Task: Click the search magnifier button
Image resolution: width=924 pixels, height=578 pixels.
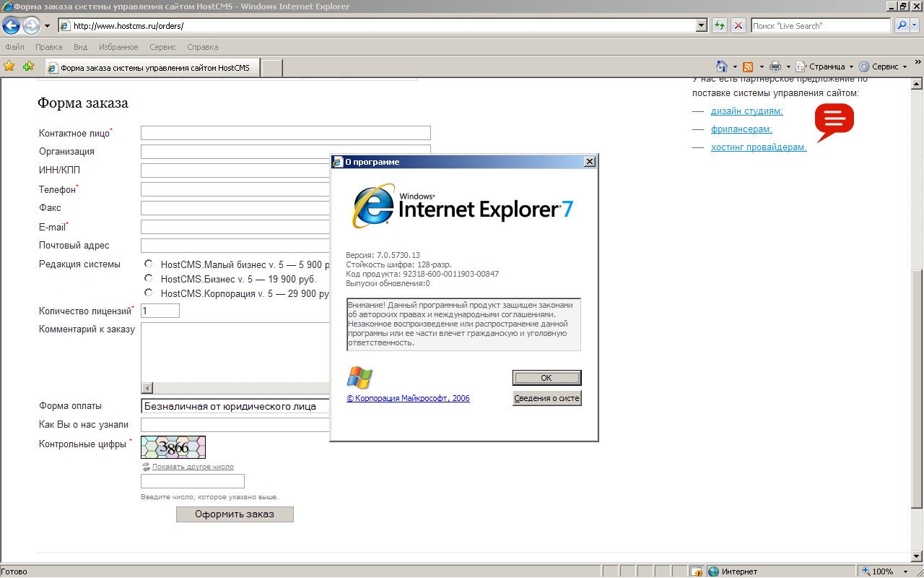Action: pyautogui.click(x=902, y=25)
